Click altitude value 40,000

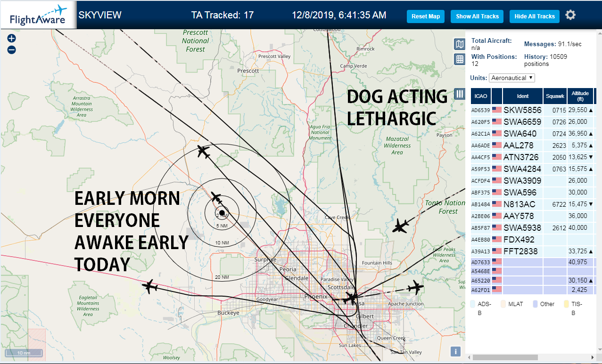coord(578,228)
